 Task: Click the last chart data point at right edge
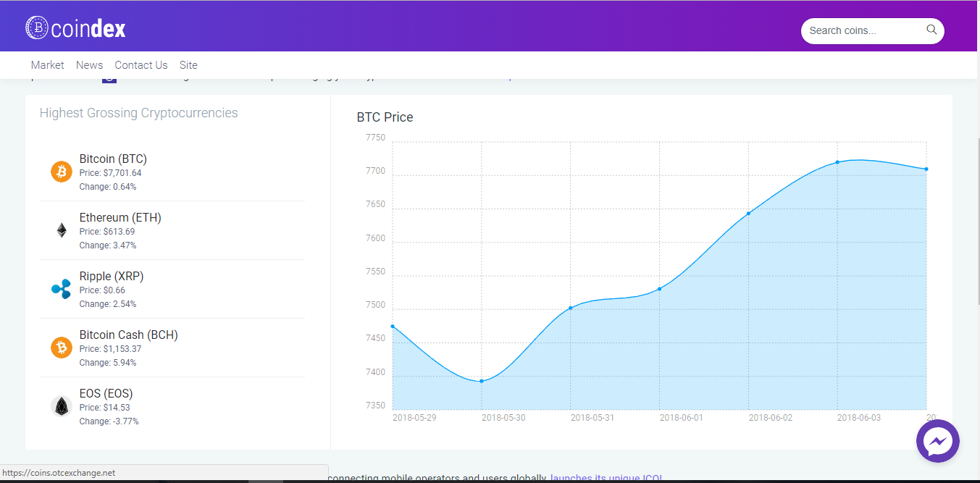[926, 169]
